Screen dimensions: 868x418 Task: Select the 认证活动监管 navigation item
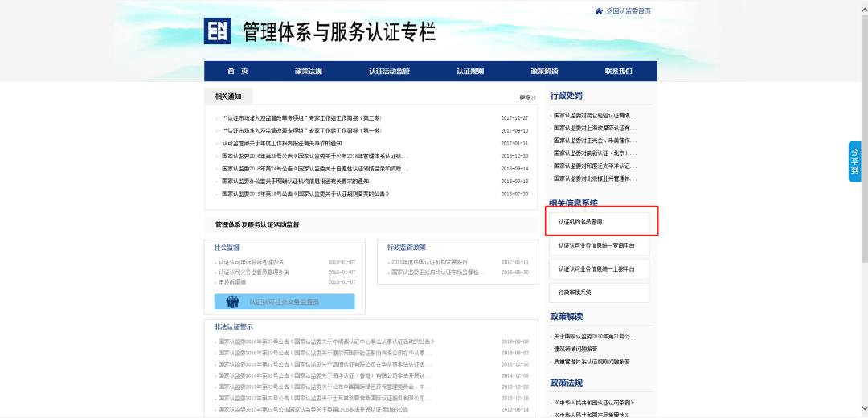tap(389, 71)
